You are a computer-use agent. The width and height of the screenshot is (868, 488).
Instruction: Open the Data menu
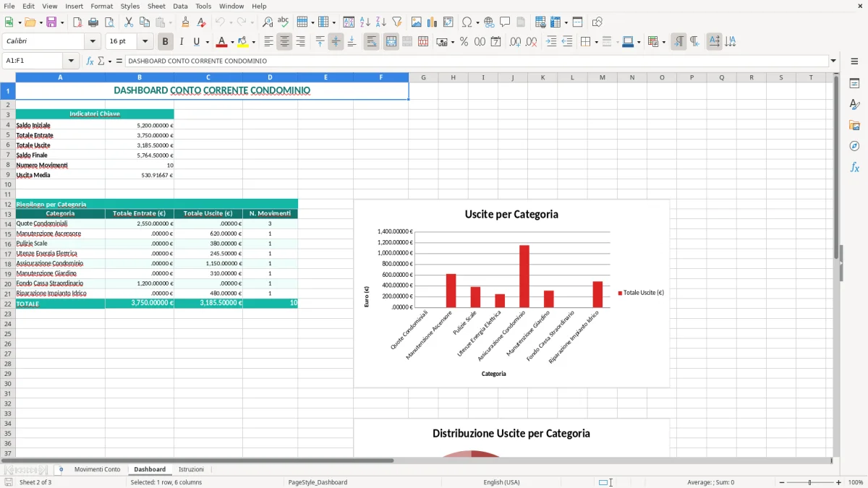point(180,6)
